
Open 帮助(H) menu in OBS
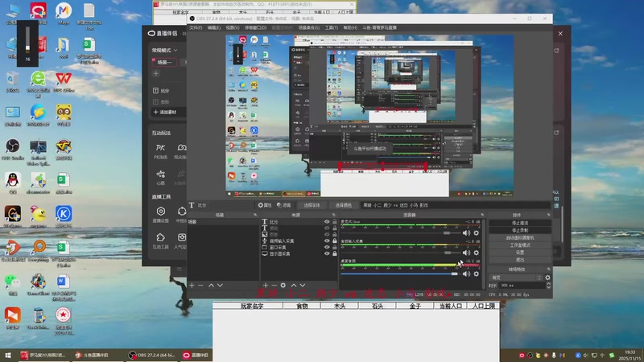(350, 27)
